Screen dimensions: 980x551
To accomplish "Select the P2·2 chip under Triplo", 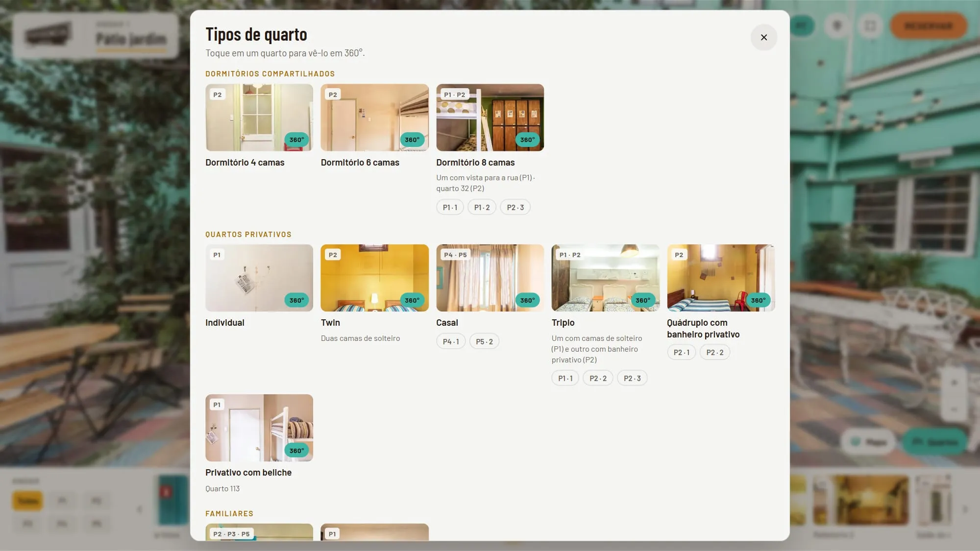I will pos(598,378).
